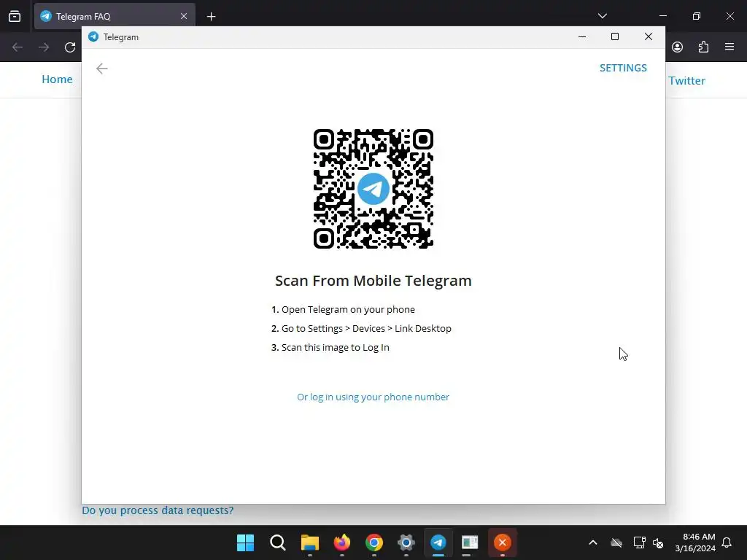Screen dimensions: 747x560
Task: Open the notifications bell
Action: pos(727,542)
